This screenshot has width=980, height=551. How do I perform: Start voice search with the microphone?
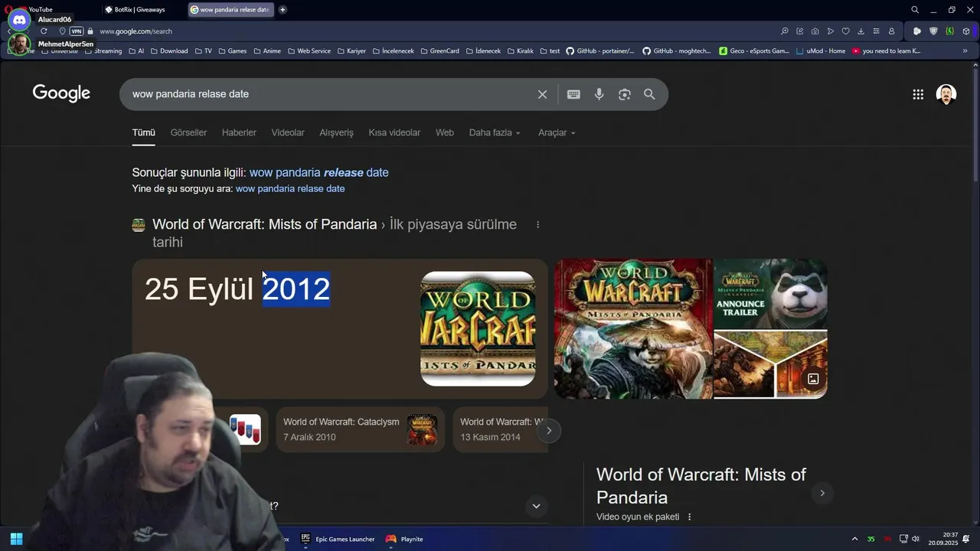click(x=599, y=94)
